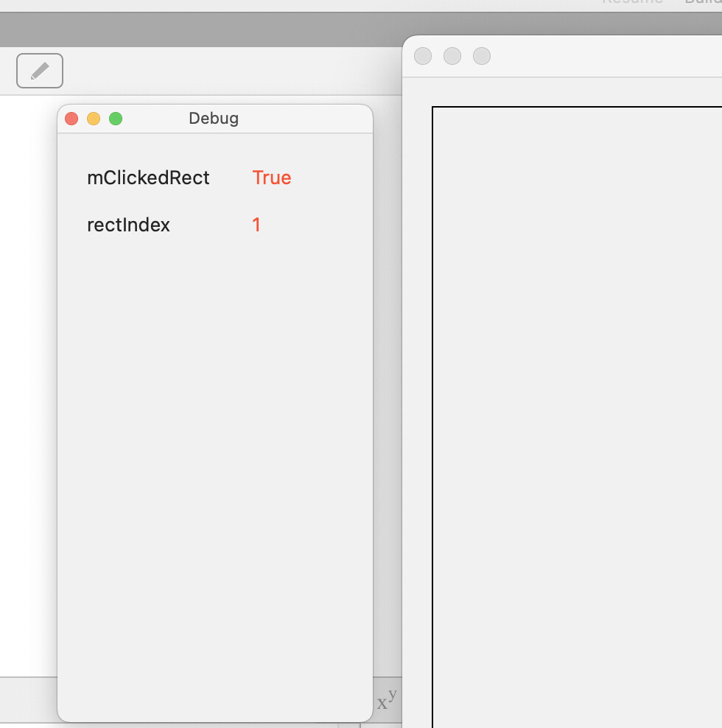Zoom the Debug window with green button

(x=116, y=119)
